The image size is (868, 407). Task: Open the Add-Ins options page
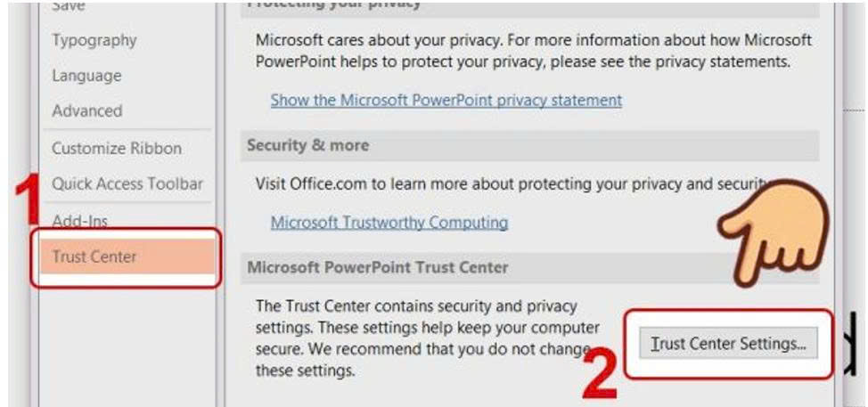(80, 221)
